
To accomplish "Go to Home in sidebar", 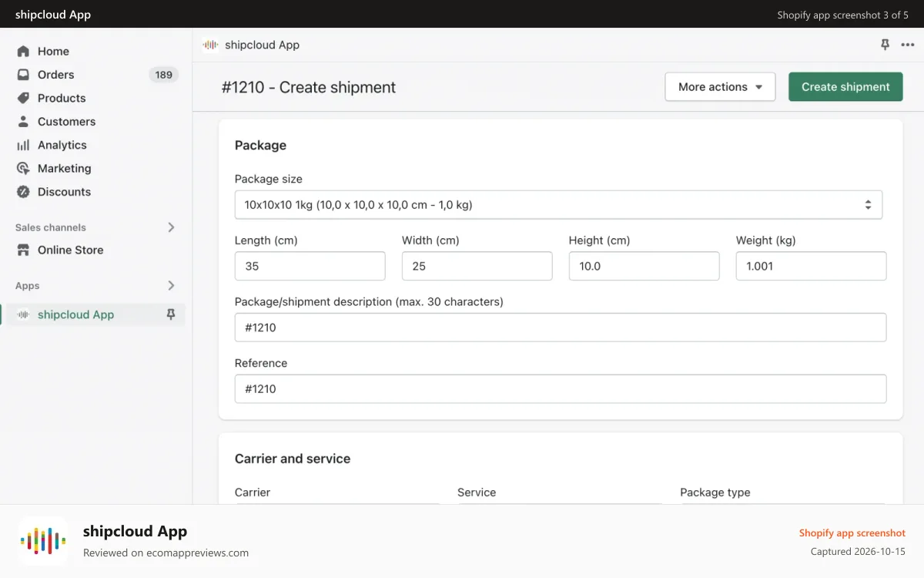I will coord(53,51).
